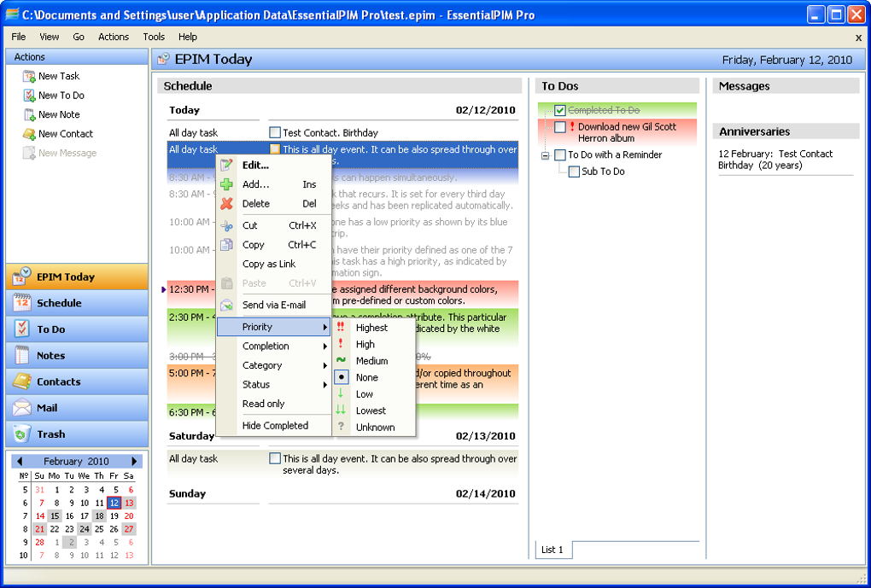This screenshot has width=871, height=588.
Task: Uncheck the Completed To Do checkbox
Action: tap(560, 110)
